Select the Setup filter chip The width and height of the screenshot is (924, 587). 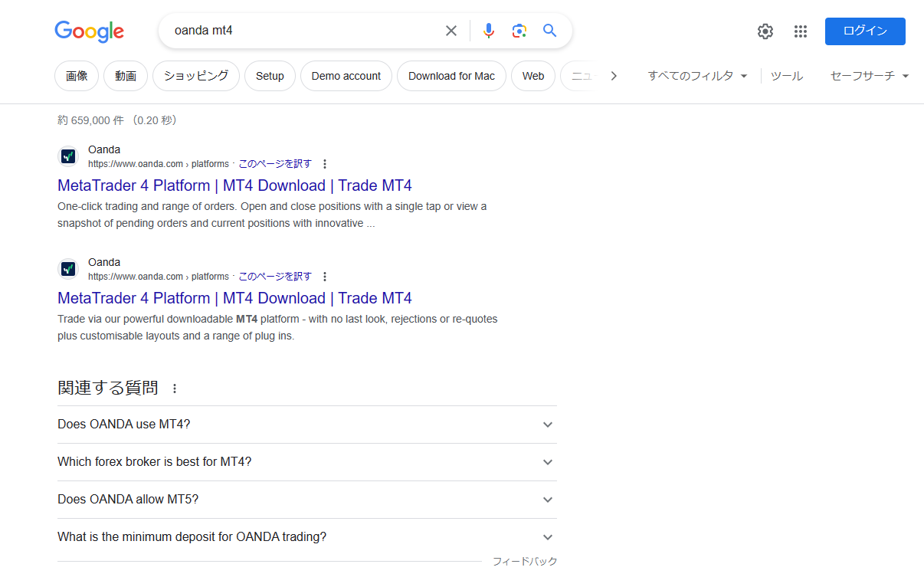(270, 76)
